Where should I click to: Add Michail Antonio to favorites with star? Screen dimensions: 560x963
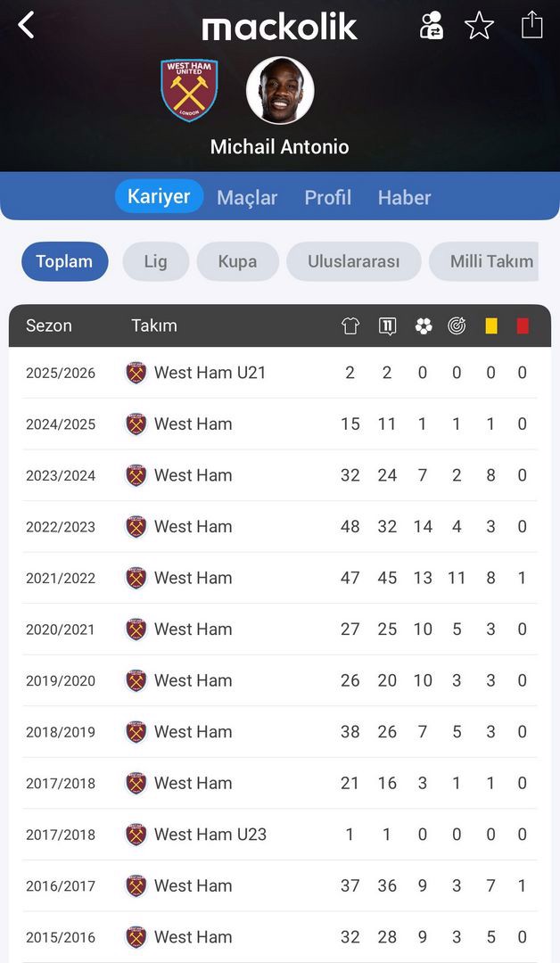[479, 25]
